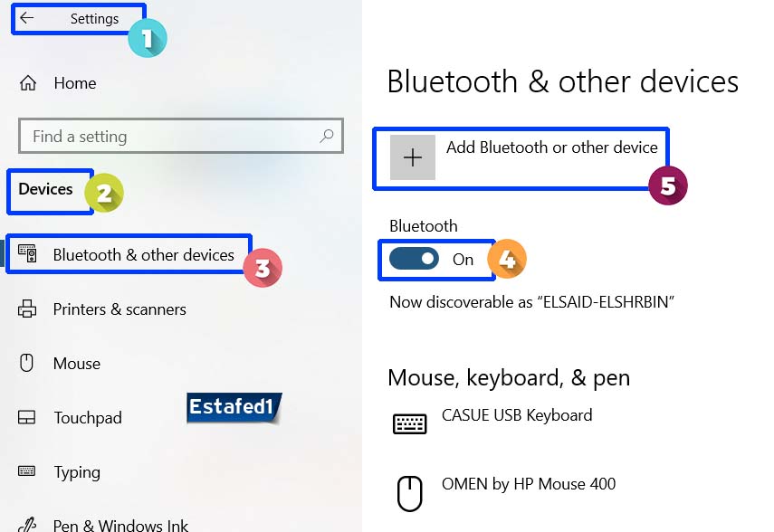
Task: Click the Mouse sidebar icon
Action: tap(27, 364)
